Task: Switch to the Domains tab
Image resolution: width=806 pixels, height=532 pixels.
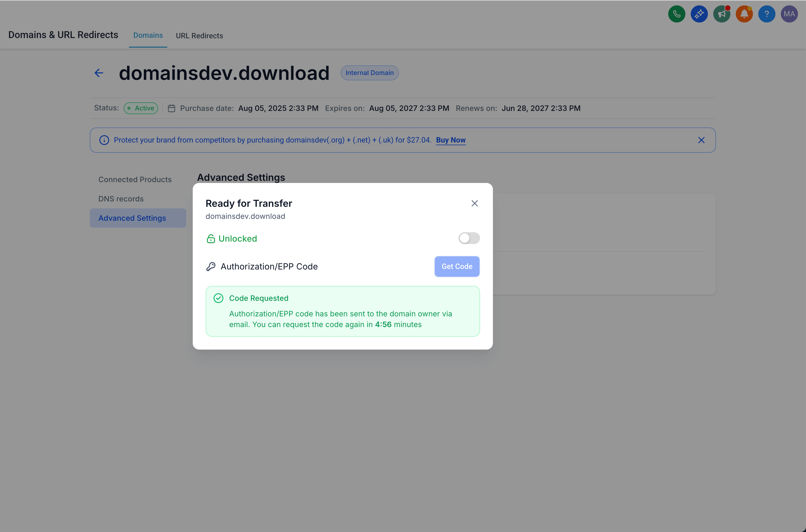Action: coord(148,35)
